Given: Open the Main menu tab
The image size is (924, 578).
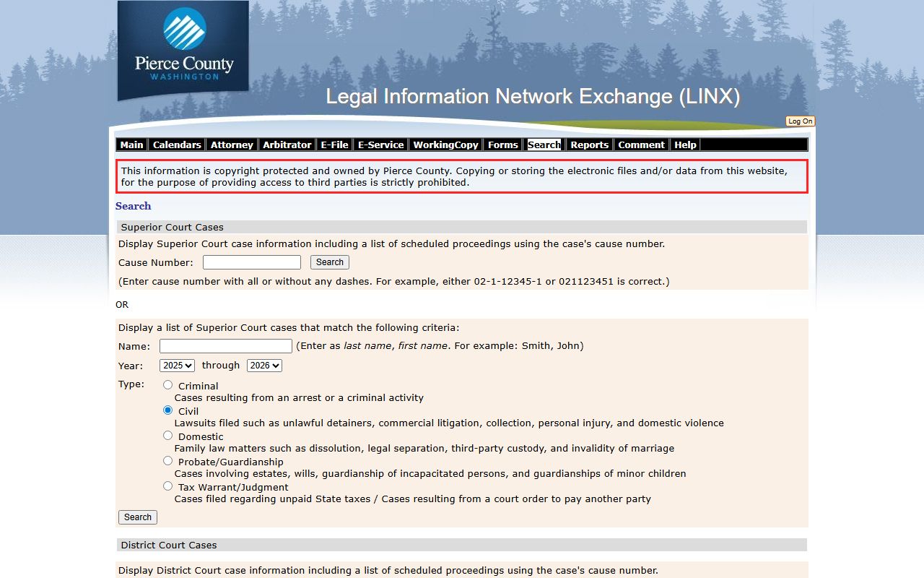Looking at the screenshot, I should tap(131, 144).
